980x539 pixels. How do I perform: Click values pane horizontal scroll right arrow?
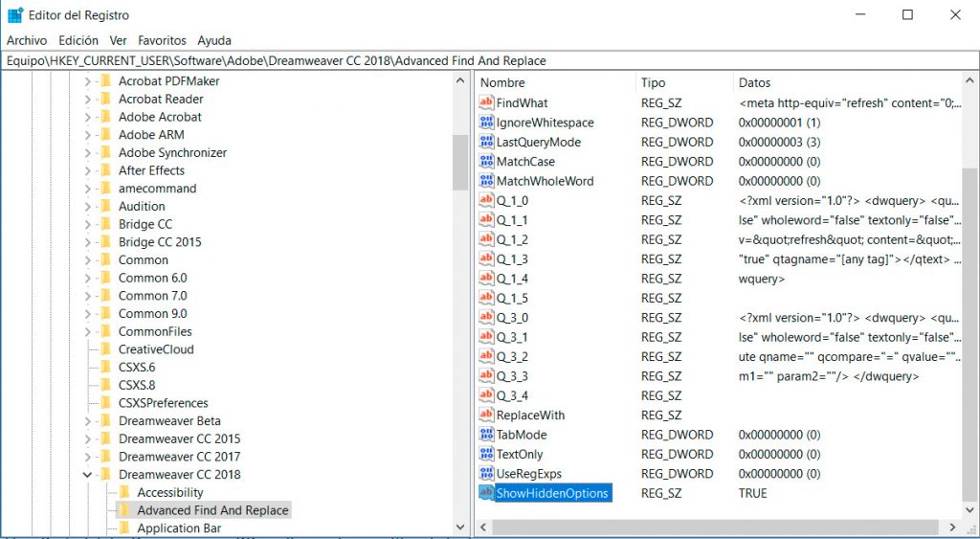(x=953, y=528)
